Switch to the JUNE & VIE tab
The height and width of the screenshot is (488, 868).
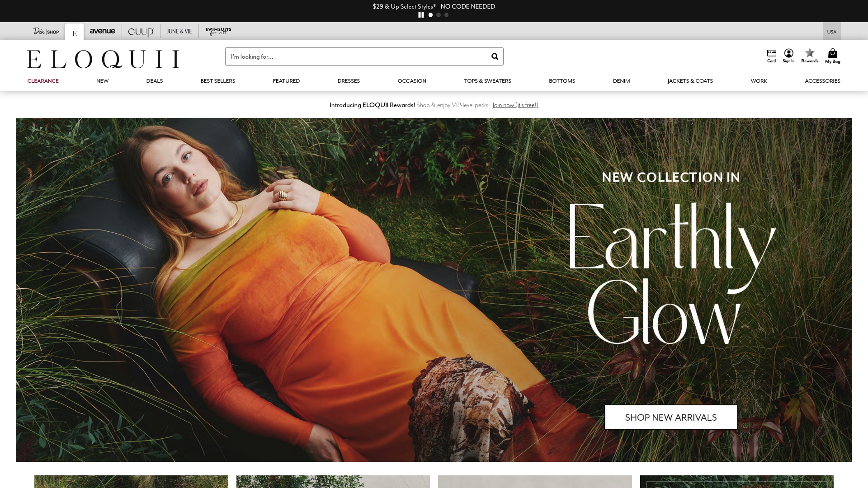[179, 31]
